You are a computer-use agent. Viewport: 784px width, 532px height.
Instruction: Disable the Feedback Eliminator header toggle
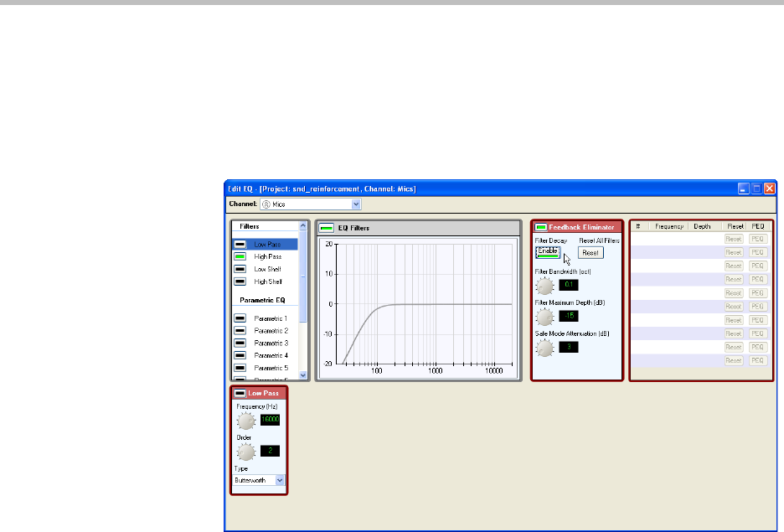tap(541, 227)
